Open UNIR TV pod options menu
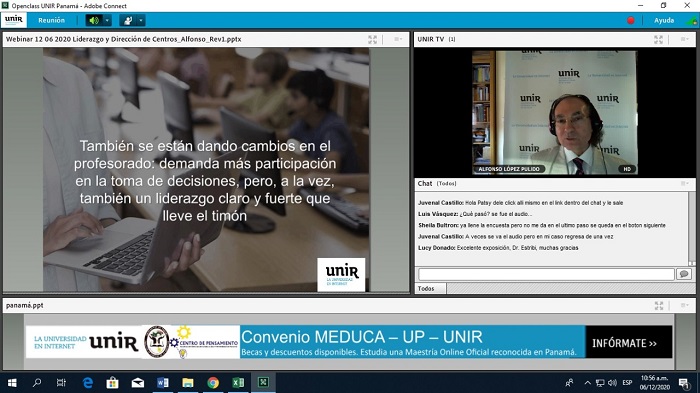The image size is (700, 393). tap(684, 39)
